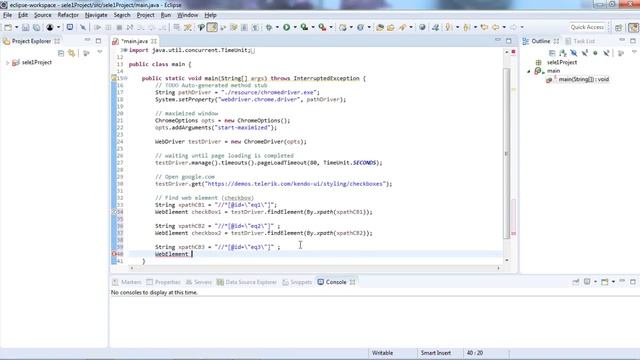Click the Open Type icon in toolbar
The width and height of the screenshot is (640, 360).
click(380, 27)
